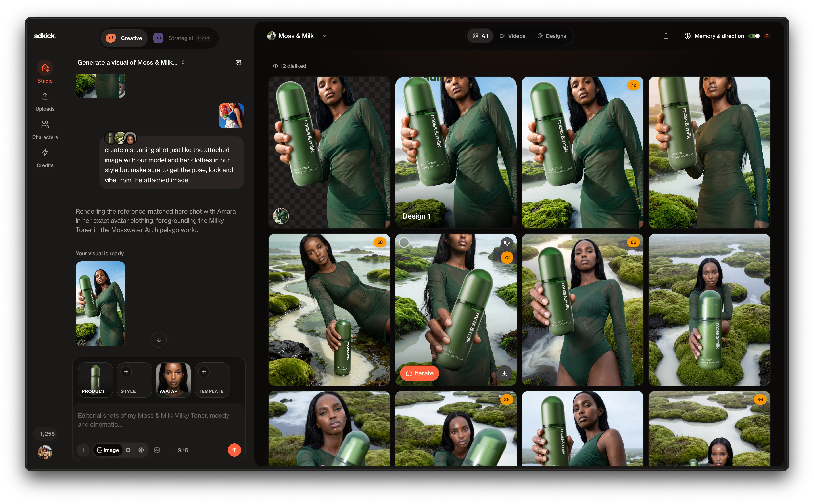The image size is (814, 504).
Task: Open the Design 1 image card
Action: tap(455, 152)
